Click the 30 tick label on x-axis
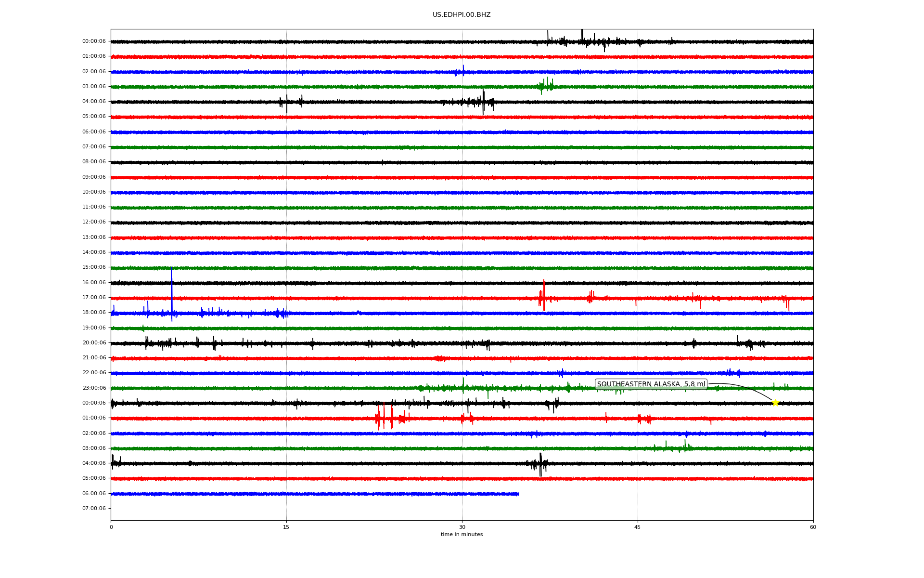This screenshot has height=578, width=924. (462, 527)
